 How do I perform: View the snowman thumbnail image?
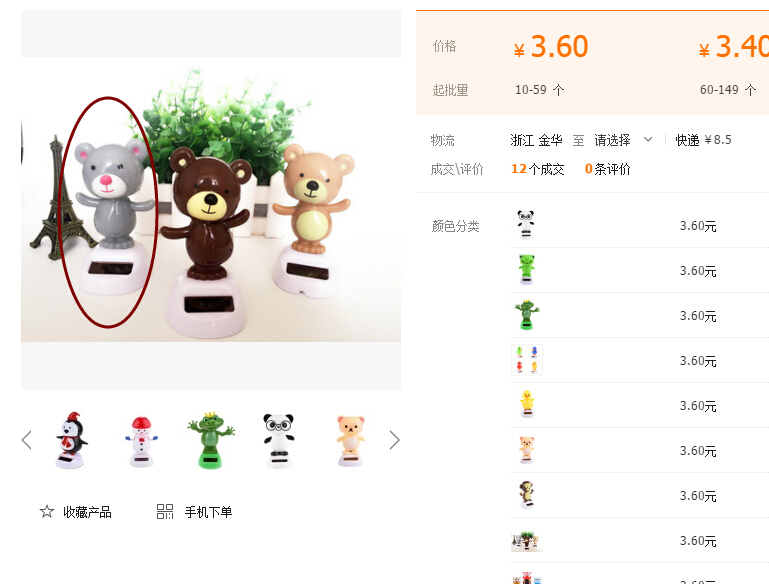(141, 441)
